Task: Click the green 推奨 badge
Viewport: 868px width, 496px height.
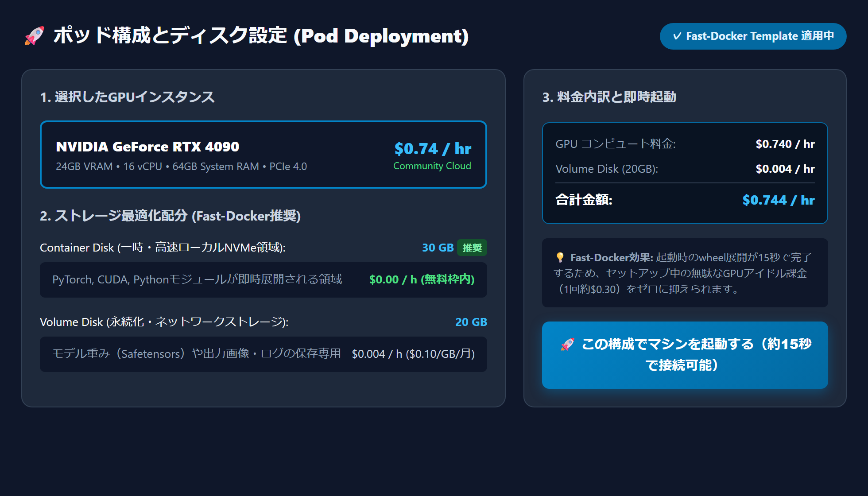Action: [x=472, y=248]
